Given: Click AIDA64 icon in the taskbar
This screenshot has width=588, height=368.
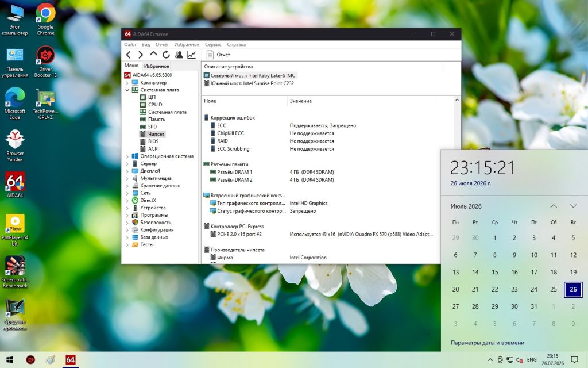Looking at the screenshot, I should point(70,360).
